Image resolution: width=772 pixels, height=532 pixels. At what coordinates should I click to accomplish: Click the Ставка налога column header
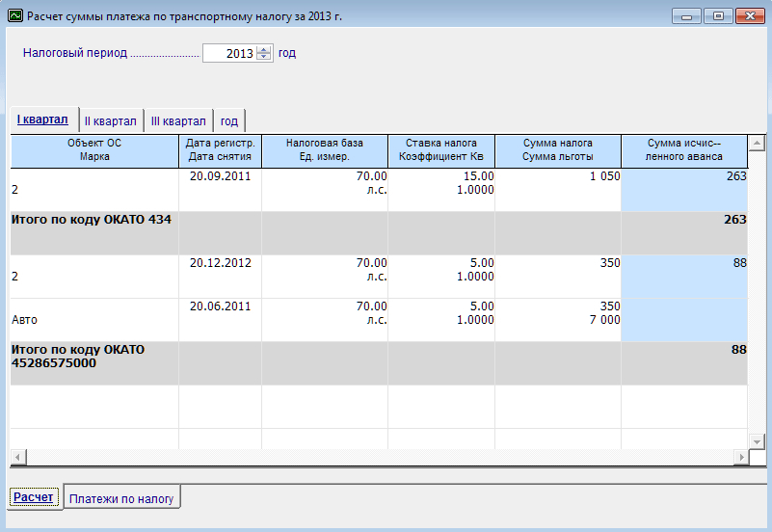tap(441, 150)
